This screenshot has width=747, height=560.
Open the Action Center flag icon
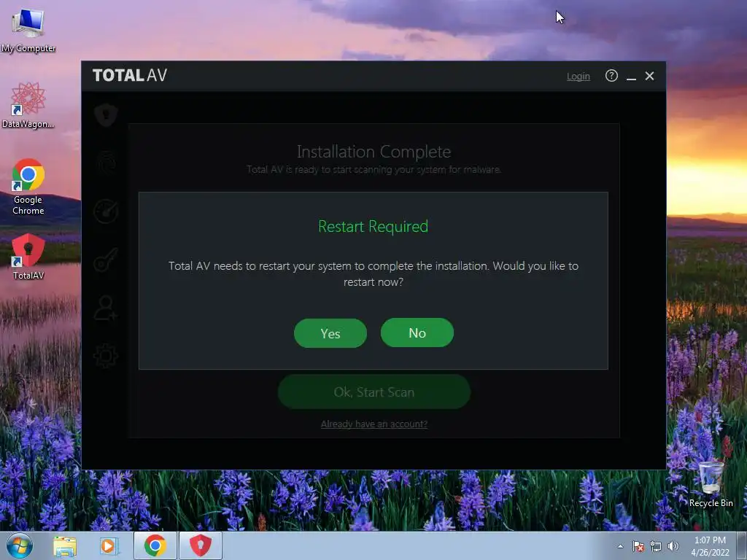[638, 546]
